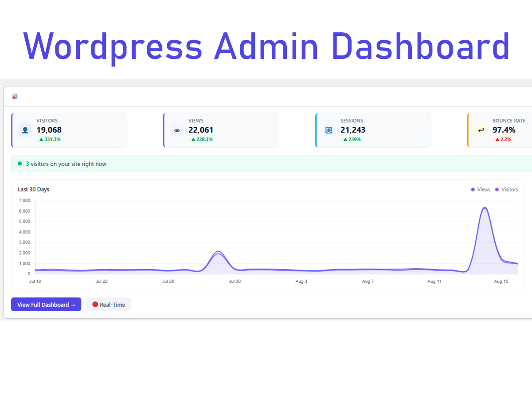Select the 21,243 sessions value

(353, 130)
